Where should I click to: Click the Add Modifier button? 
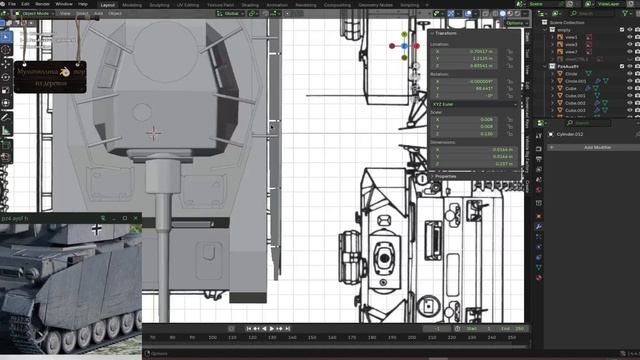click(x=594, y=147)
